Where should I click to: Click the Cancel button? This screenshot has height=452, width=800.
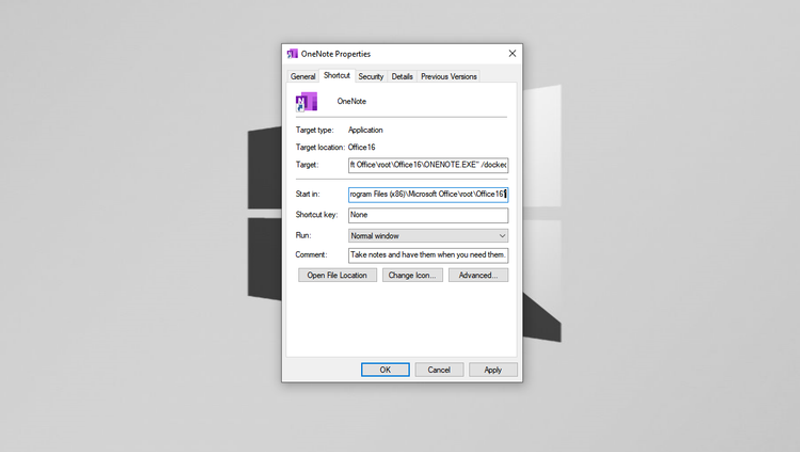click(x=439, y=369)
